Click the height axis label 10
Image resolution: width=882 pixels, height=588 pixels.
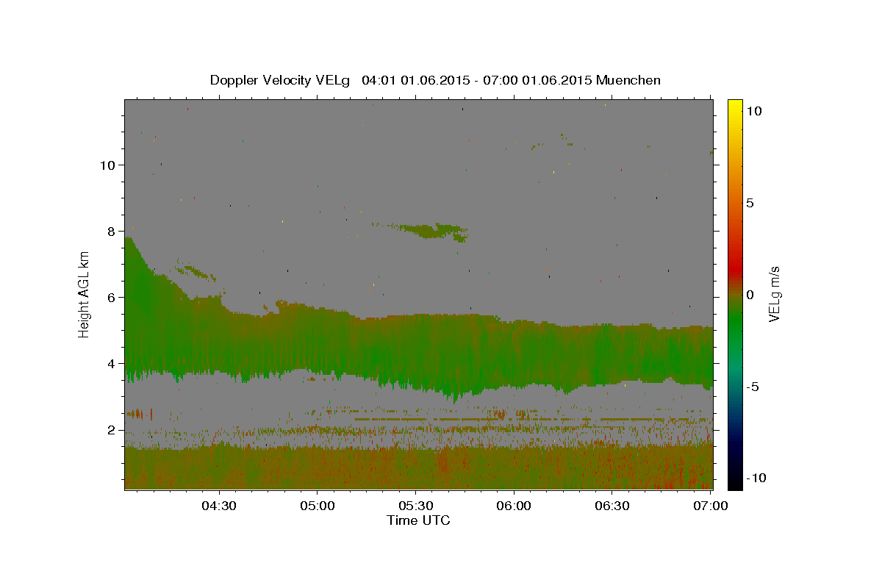[x=107, y=165]
